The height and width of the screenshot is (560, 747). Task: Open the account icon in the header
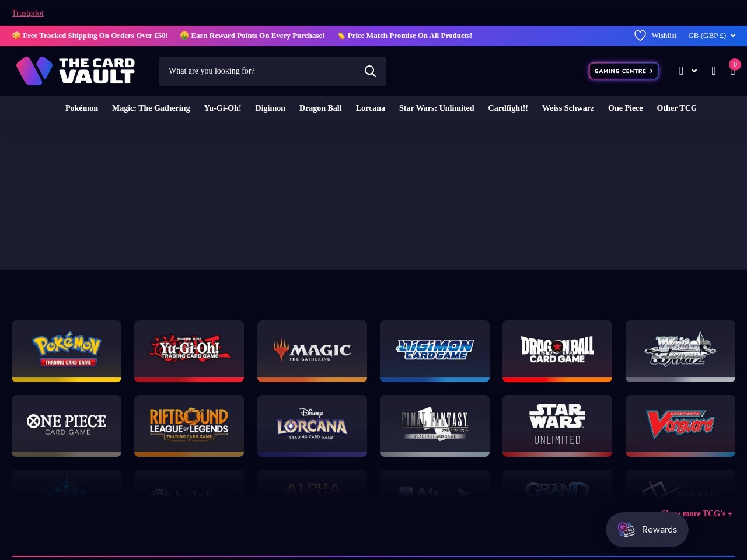[x=681, y=71]
